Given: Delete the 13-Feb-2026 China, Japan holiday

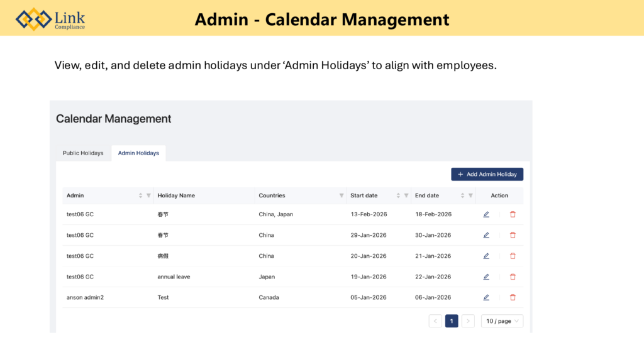Looking at the screenshot, I should click(513, 214).
